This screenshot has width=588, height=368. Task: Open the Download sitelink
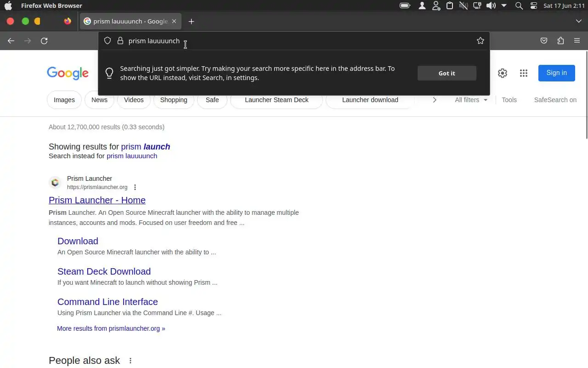click(x=78, y=241)
